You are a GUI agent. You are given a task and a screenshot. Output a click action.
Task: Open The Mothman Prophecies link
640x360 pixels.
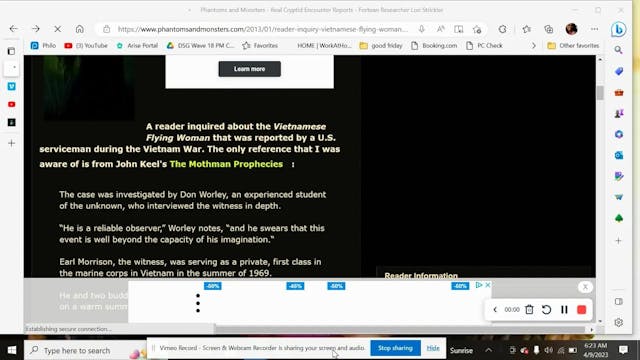[226, 164]
